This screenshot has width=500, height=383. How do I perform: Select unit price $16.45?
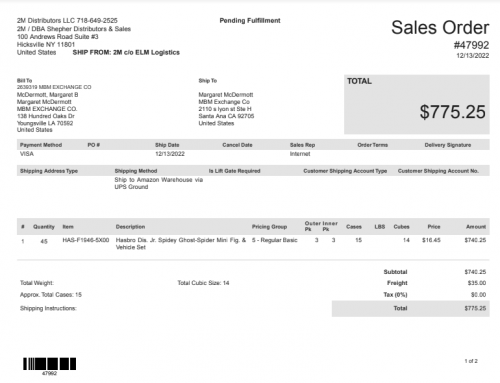point(431,240)
